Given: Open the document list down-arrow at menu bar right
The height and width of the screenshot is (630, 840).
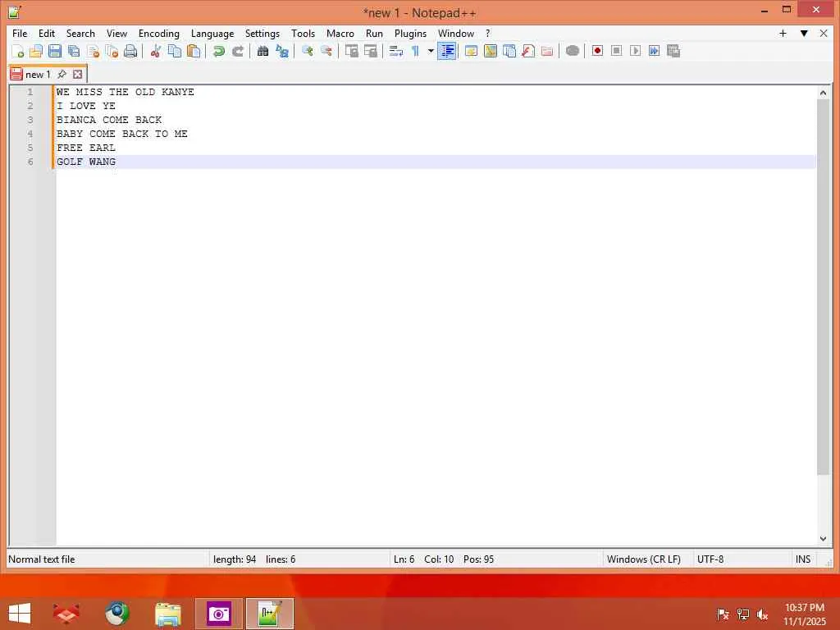Looking at the screenshot, I should [x=804, y=33].
